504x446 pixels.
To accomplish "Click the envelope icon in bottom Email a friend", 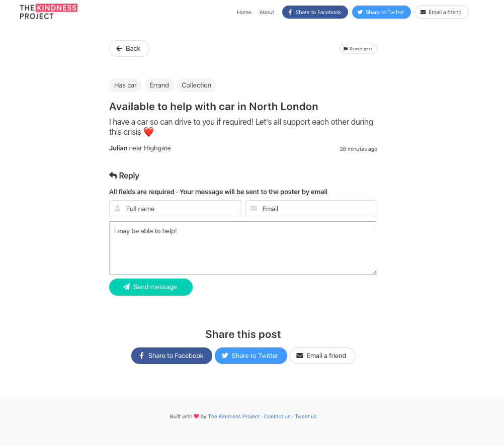I will 300,355.
